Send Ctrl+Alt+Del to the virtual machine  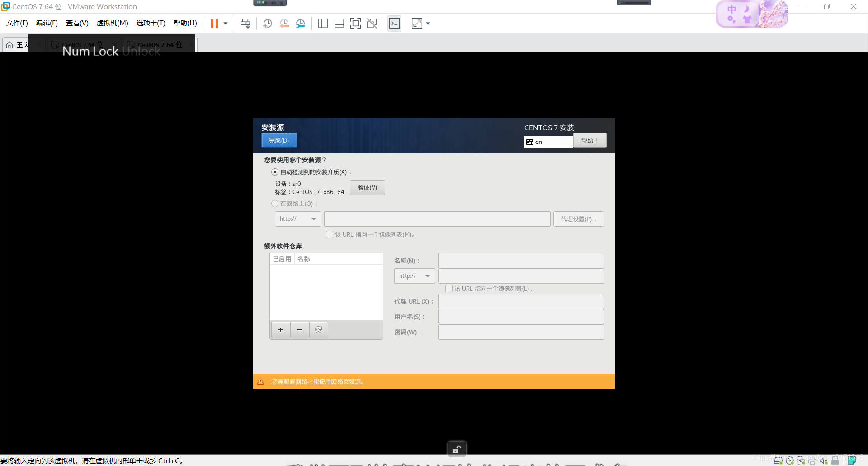click(x=245, y=24)
